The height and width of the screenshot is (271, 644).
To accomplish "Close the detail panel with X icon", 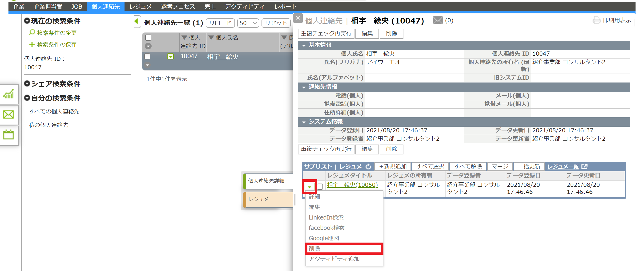I will pyautogui.click(x=298, y=18).
